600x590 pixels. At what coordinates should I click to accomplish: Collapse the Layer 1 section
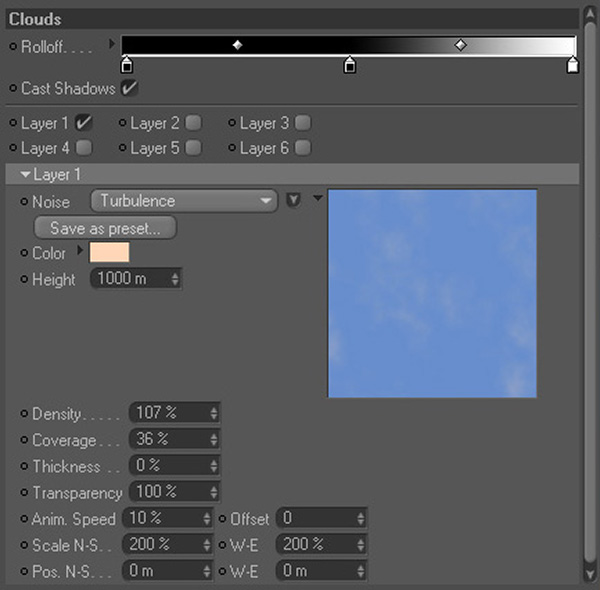click(x=25, y=175)
